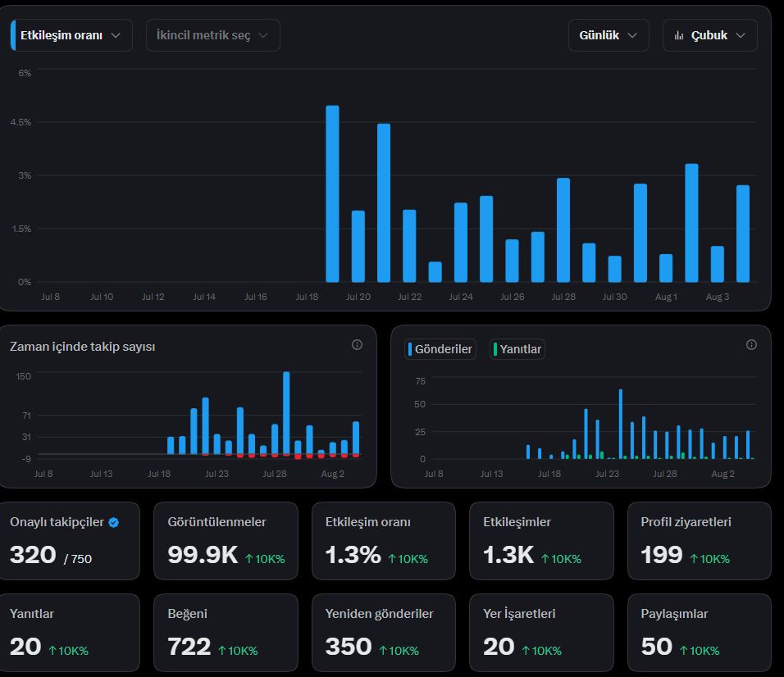Click the bar chart icon beside Çubuk
784x677 pixels.
tap(678, 35)
